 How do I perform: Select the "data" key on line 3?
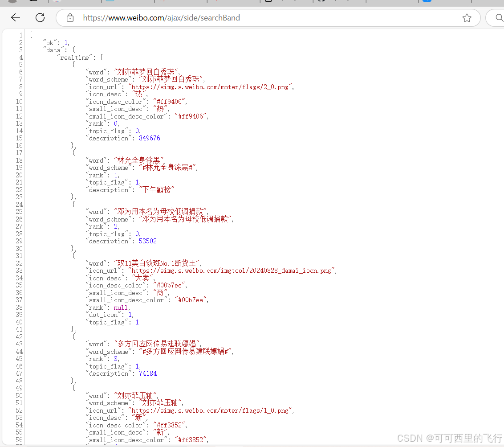(x=53, y=50)
